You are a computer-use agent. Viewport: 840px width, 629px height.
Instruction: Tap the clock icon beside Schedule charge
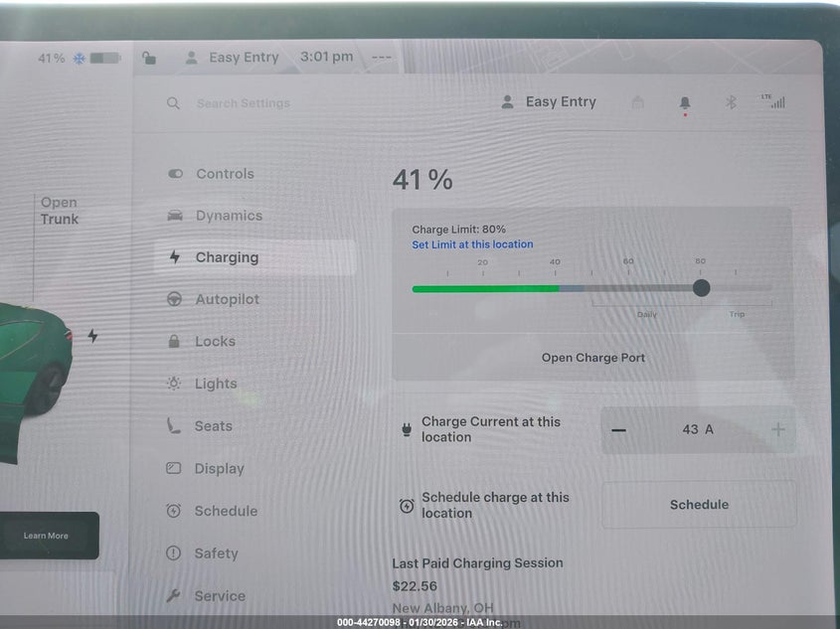coord(407,506)
